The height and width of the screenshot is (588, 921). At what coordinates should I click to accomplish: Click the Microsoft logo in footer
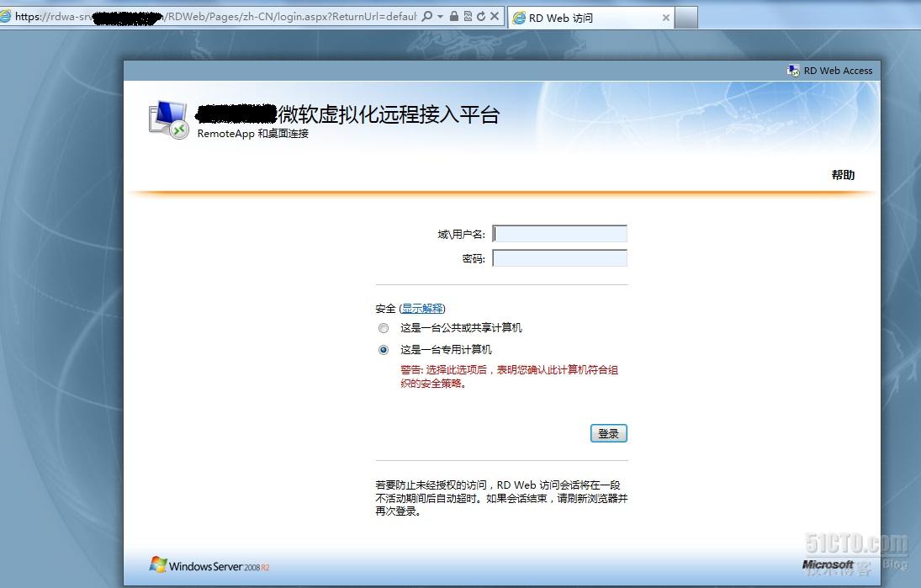(x=828, y=564)
